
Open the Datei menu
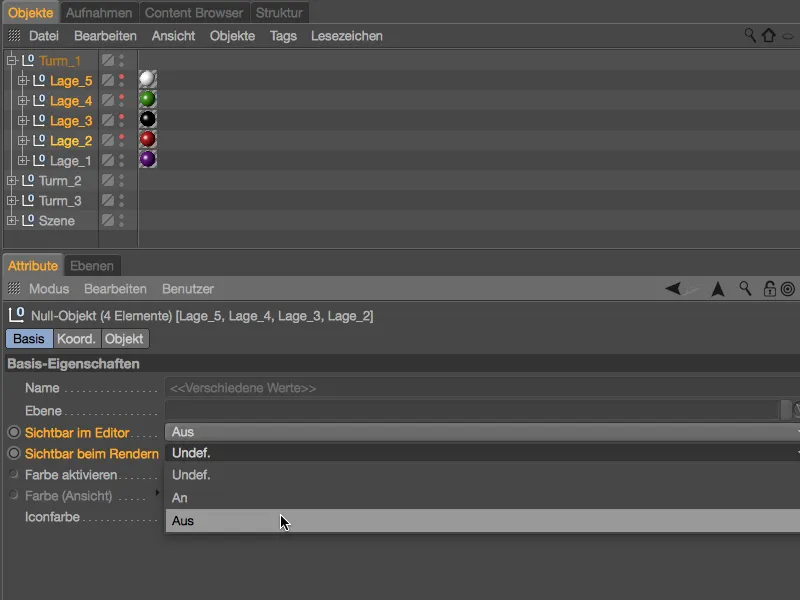(x=44, y=36)
